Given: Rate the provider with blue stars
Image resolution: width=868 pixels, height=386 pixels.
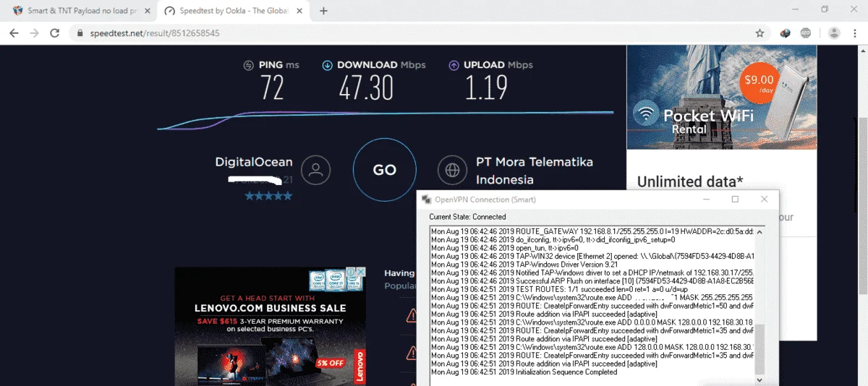Looking at the screenshot, I should pyautogui.click(x=268, y=196).
